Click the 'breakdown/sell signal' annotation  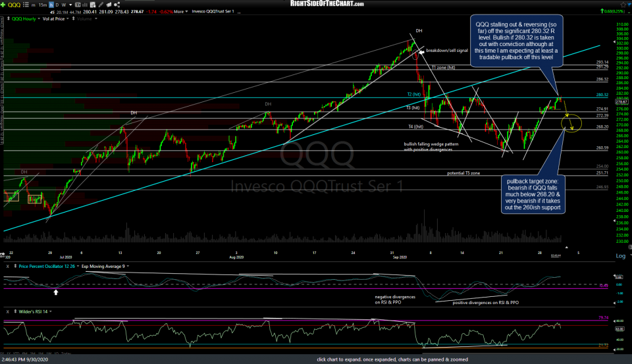(447, 51)
